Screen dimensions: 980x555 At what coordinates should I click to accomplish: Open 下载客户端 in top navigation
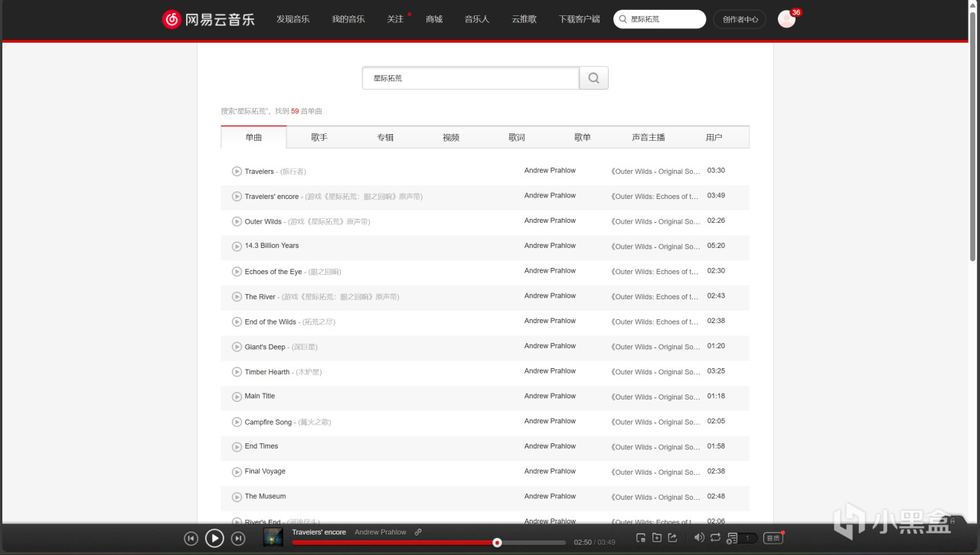[x=580, y=19]
